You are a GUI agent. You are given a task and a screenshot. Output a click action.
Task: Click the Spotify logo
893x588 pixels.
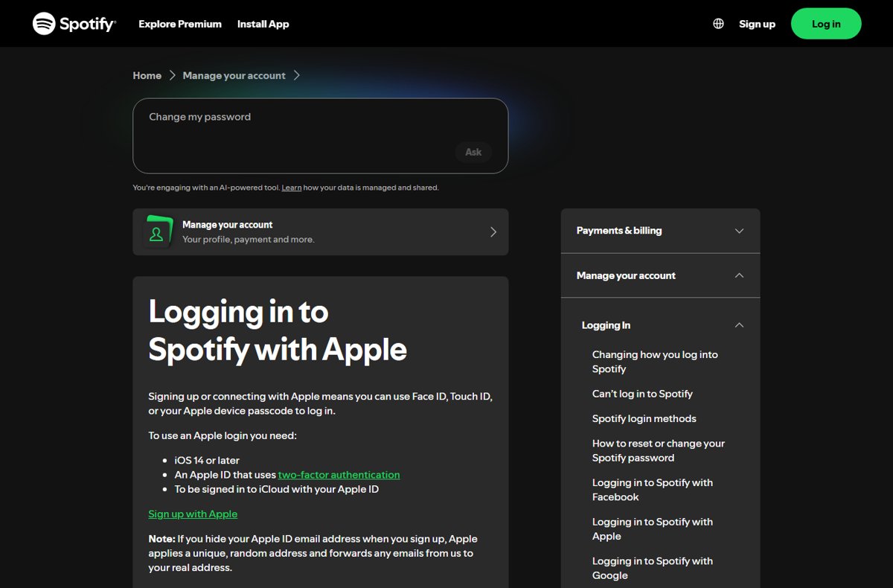click(74, 24)
